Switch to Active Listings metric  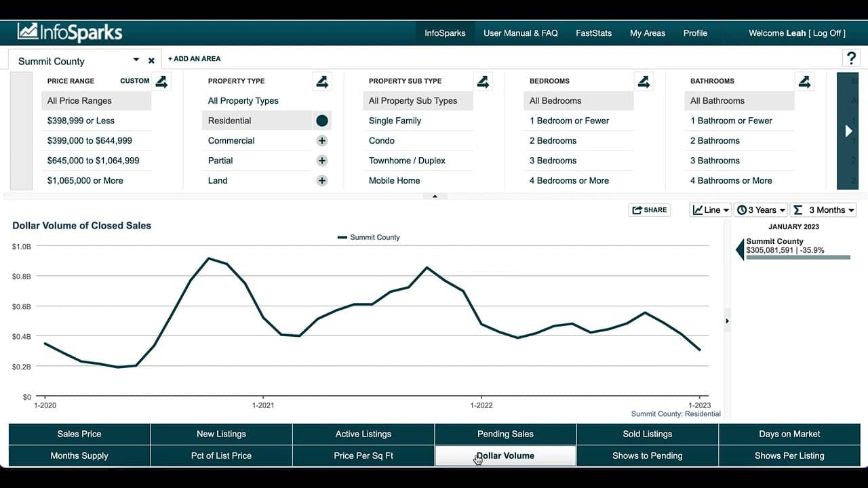point(363,434)
